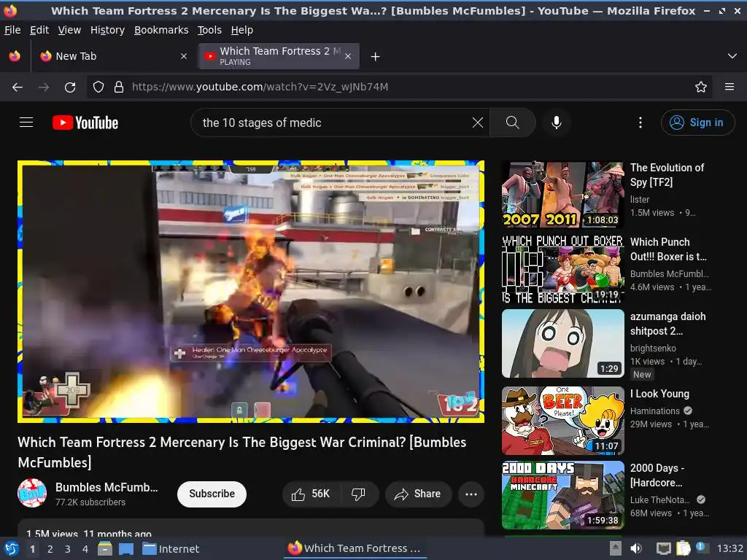Show desktop icon in taskbar

pos(125,548)
